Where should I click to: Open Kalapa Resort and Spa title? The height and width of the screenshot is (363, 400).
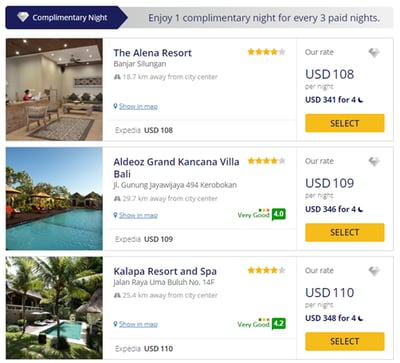tap(165, 271)
